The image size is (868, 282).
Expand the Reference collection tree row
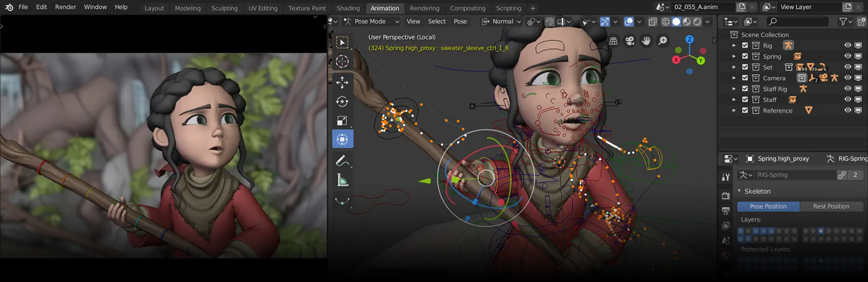pos(734,110)
